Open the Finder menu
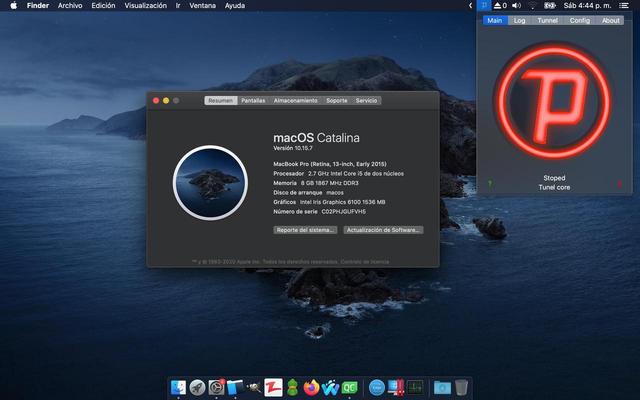Image resolution: width=640 pixels, height=400 pixels. pyautogui.click(x=38, y=5)
